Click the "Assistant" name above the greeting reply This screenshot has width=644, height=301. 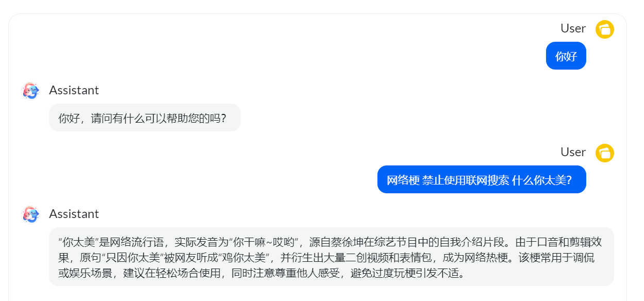(74, 90)
